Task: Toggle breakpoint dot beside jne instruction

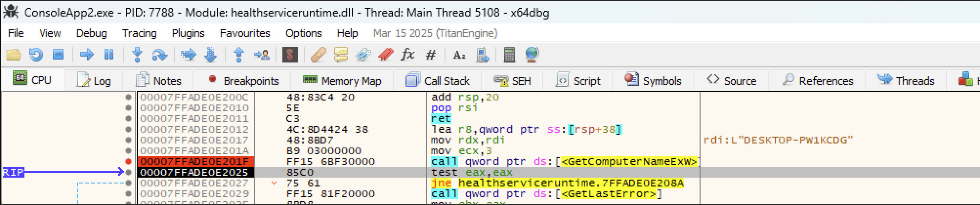Action: (x=128, y=183)
